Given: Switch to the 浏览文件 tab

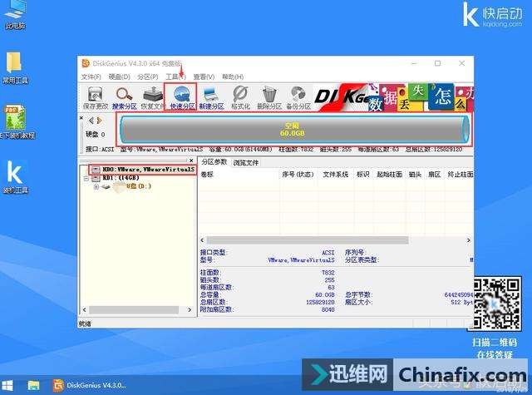Looking at the screenshot, I should click(x=246, y=163).
